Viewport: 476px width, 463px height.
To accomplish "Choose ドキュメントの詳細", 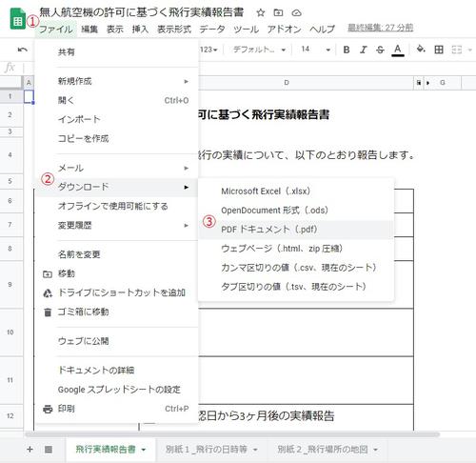I will pos(117,371).
